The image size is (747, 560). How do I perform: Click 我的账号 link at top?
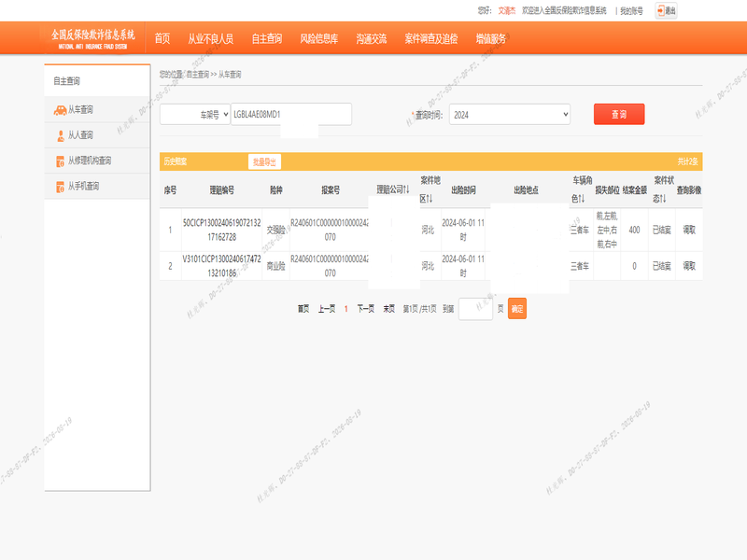(x=631, y=10)
